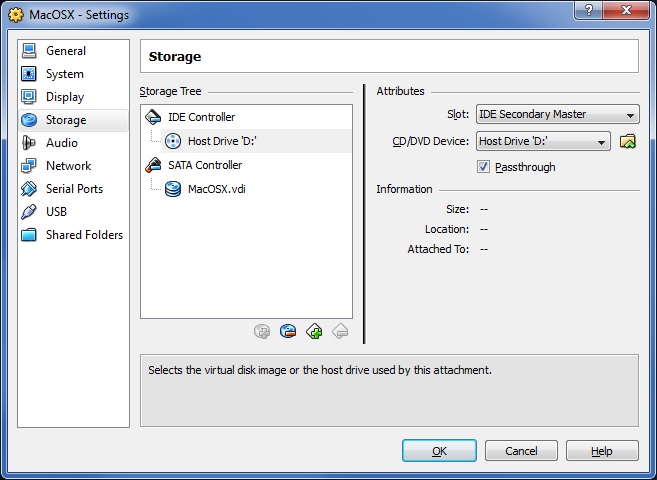Go to the Display settings page
The image size is (657, 480).
click(65, 97)
